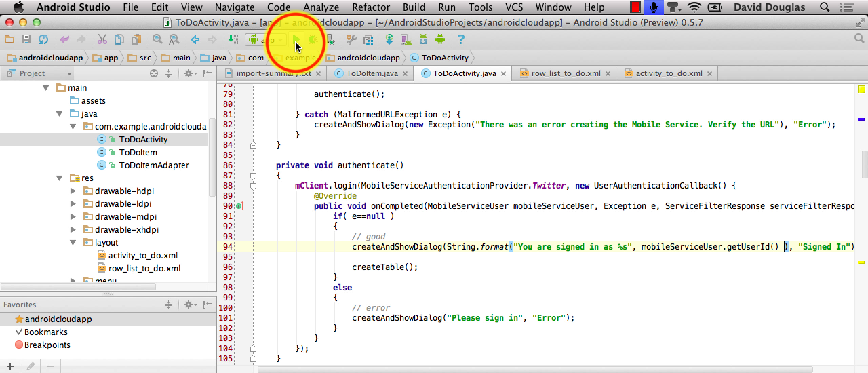Expand the drawable-mdpi folder
The height and width of the screenshot is (373, 868).
coord(73,216)
